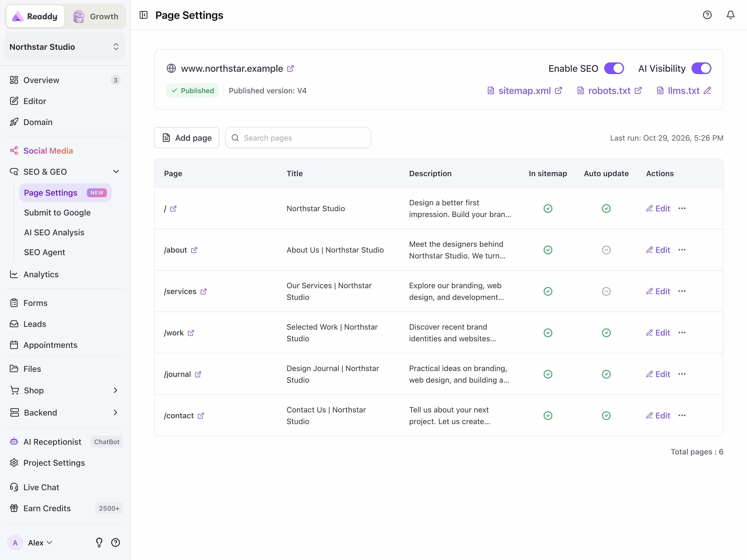Click the lightbulb tips icon

pyautogui.click(x=99, y=542)
